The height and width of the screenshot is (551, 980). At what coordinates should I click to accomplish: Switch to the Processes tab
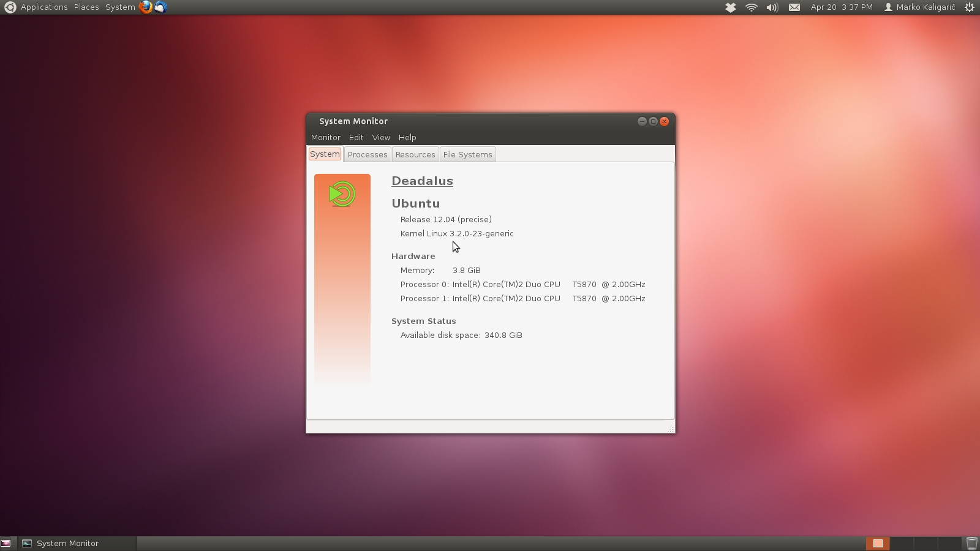pos(367,155)
